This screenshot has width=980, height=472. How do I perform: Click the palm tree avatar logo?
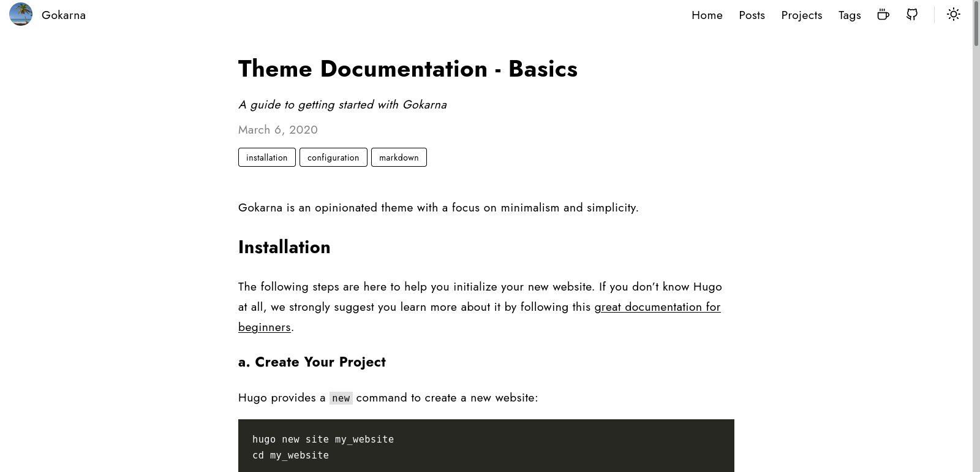coord(21,14)
